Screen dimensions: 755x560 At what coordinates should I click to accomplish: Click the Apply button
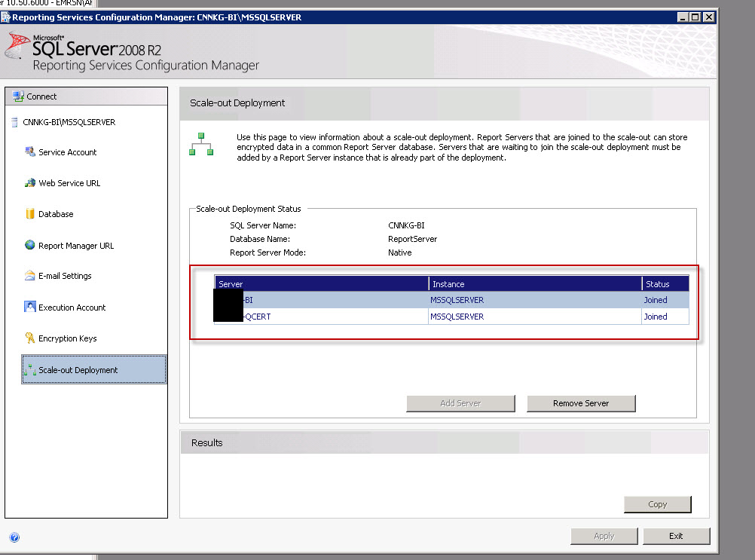coord(604,536)
